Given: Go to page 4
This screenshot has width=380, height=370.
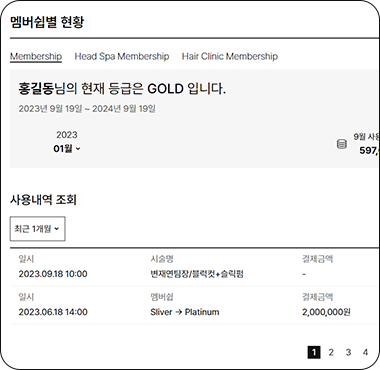Looking at the screenshot, I should (365, 352).
